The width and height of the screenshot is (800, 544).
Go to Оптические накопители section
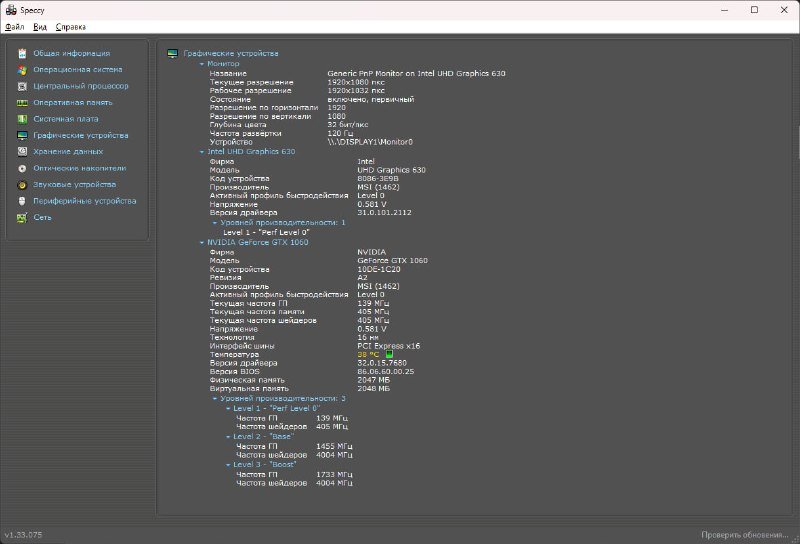80,168
